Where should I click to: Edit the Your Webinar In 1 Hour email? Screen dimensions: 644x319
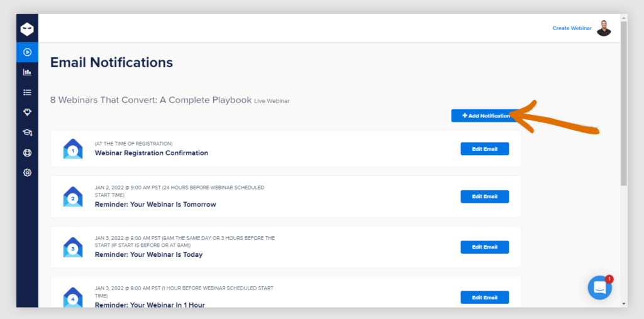[x=485, y=297]
